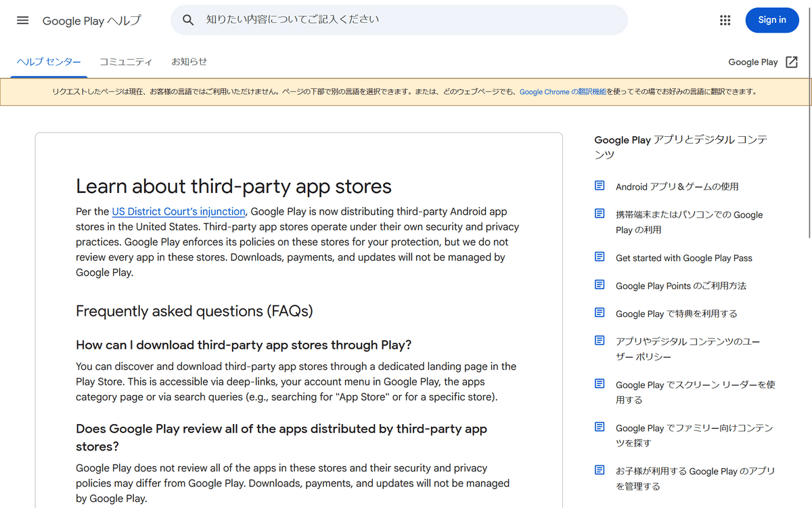The image size is (812, 508).
Task: Click heading How can I download third-party app stores
Action: pos(244,345)
